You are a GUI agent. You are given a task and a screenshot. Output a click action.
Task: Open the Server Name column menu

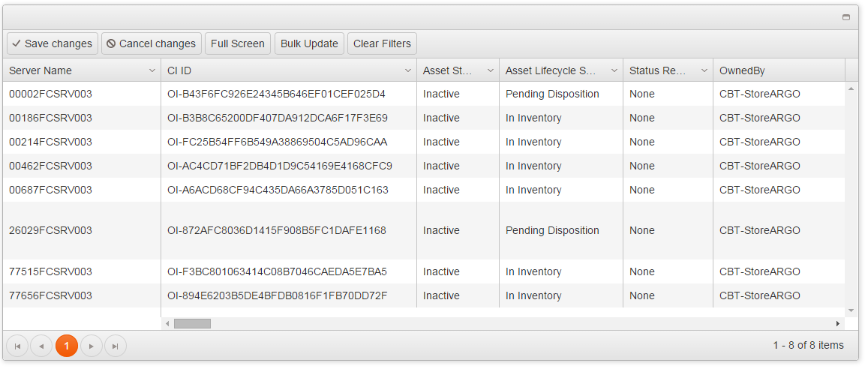152,70
